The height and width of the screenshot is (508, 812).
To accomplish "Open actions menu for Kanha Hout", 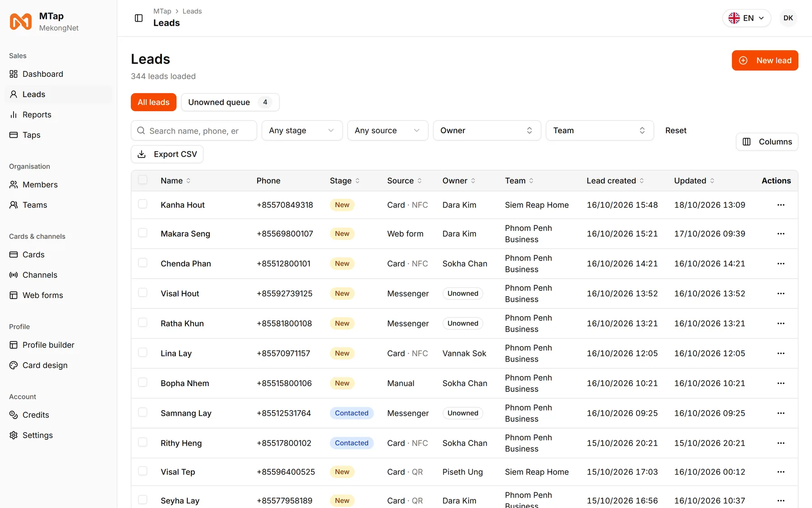I will pyautogui.click(x=781, y=205).
